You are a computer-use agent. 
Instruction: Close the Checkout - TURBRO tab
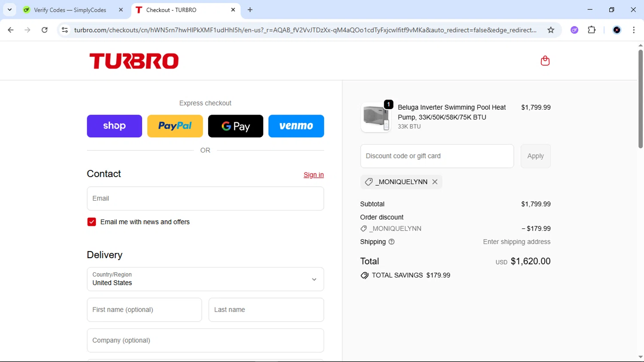(233, 10)
